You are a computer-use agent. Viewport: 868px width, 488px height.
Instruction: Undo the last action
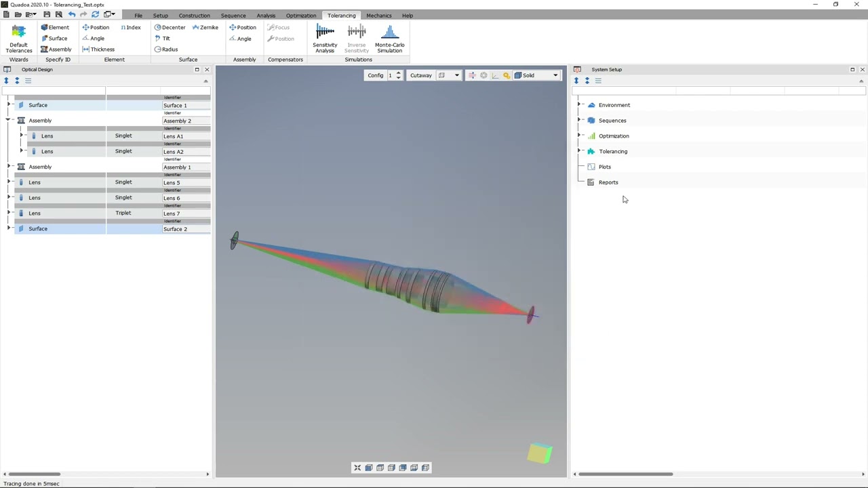pos(71,14)
